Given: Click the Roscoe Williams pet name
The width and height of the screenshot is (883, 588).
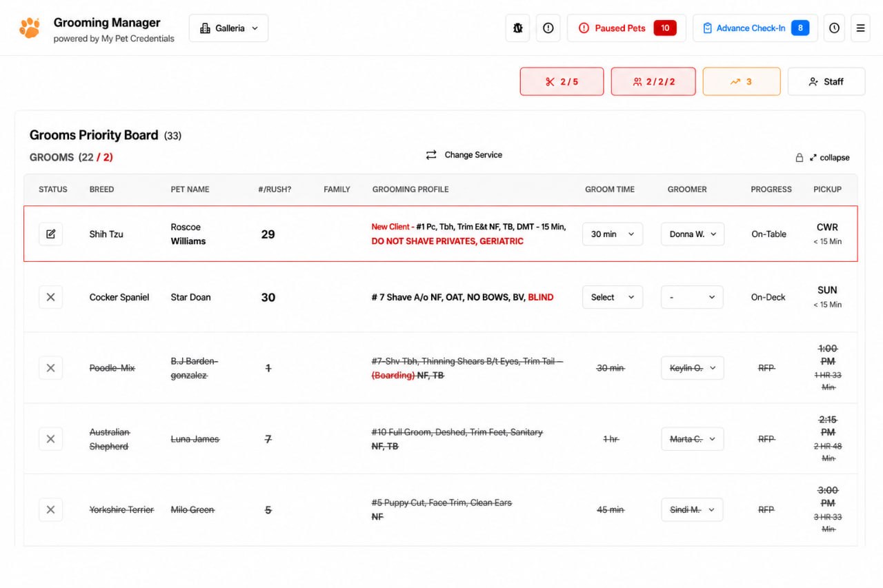Looking at the screenshot, I should point(188,234).
